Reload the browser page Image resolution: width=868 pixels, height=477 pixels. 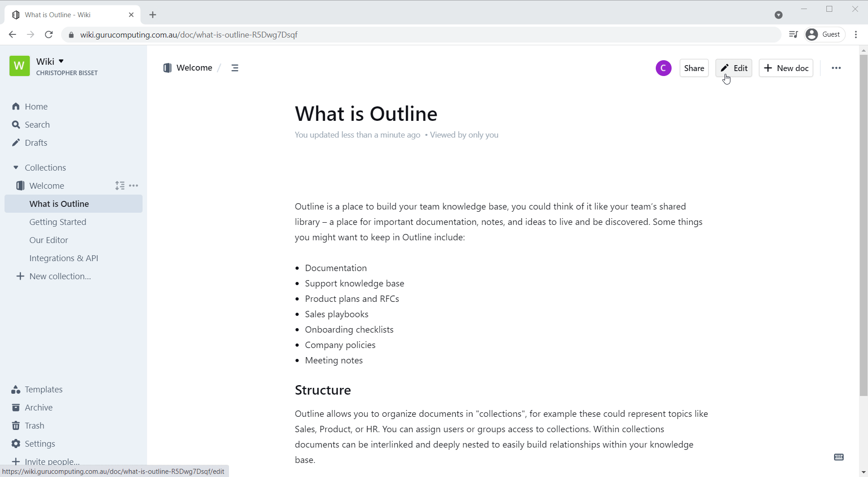49,35
